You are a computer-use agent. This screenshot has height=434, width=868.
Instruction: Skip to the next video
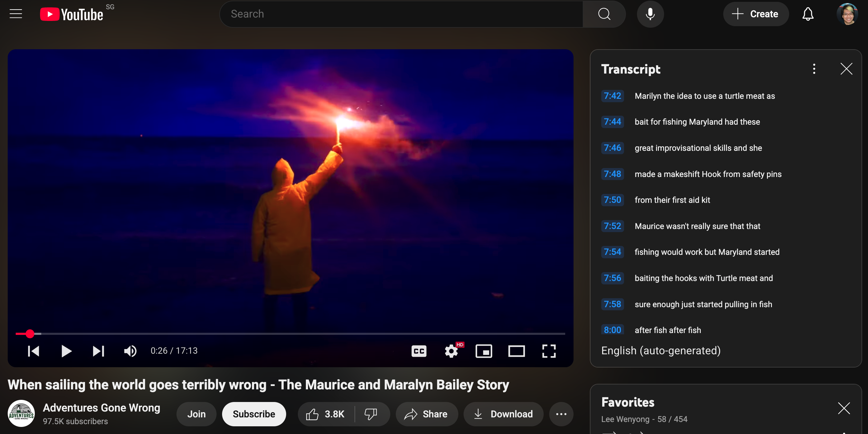[x=98, y=351]
